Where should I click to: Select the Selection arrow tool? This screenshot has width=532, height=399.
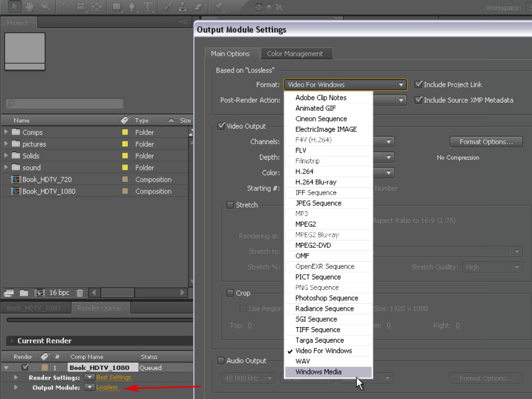pyautogui.click(x=14, y=6)
